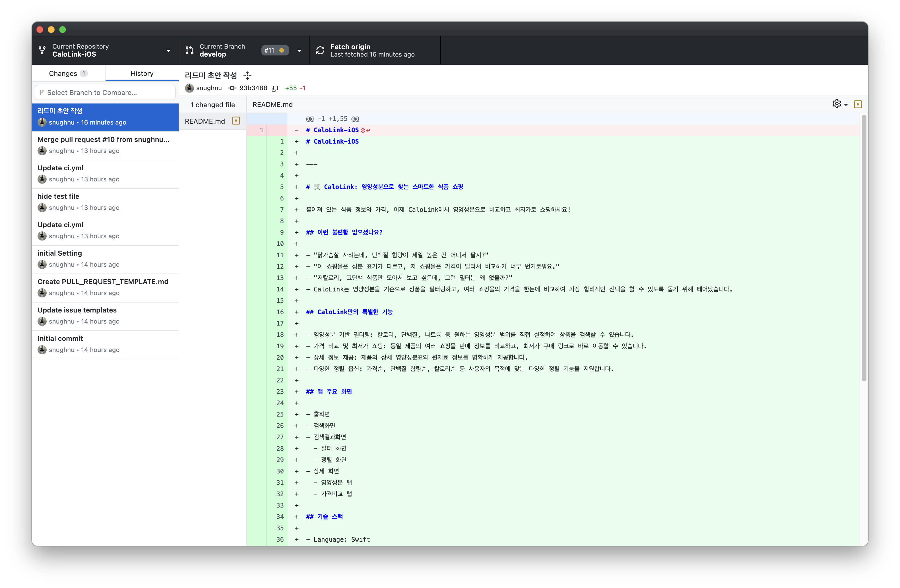Open the Merge pull request #10 commit
This screenshot has height=588, width=900.
pyautogui.click(x=105, y=145)
